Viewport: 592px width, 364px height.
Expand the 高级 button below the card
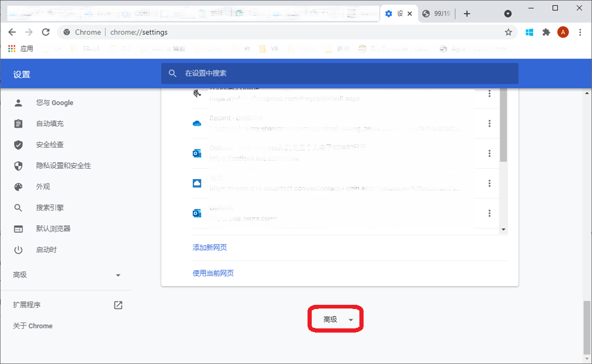(336, 319)
